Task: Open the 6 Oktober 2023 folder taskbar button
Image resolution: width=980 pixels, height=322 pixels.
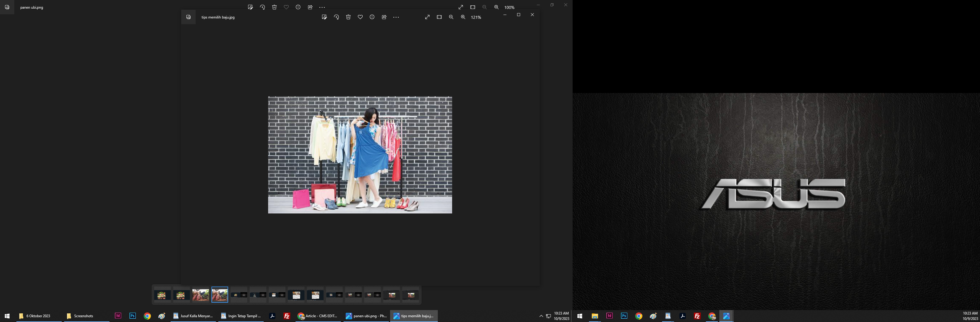Action: (39, 316)
